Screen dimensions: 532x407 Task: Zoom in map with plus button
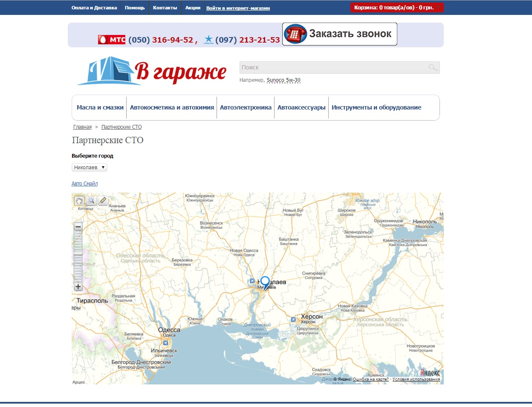pos(78,286)
